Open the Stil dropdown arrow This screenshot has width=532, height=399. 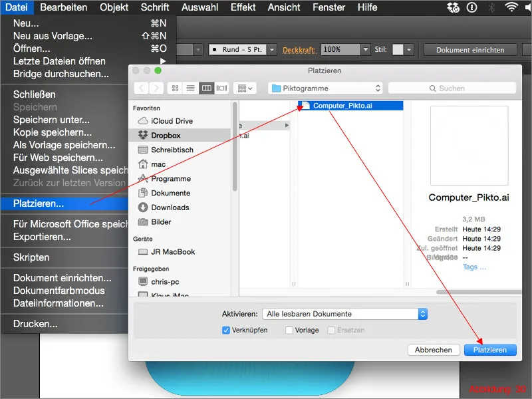(x=409, y=49)
